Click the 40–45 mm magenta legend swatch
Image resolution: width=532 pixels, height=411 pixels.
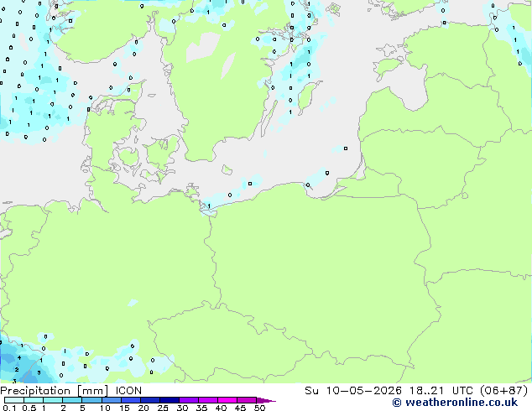(227, 400)
